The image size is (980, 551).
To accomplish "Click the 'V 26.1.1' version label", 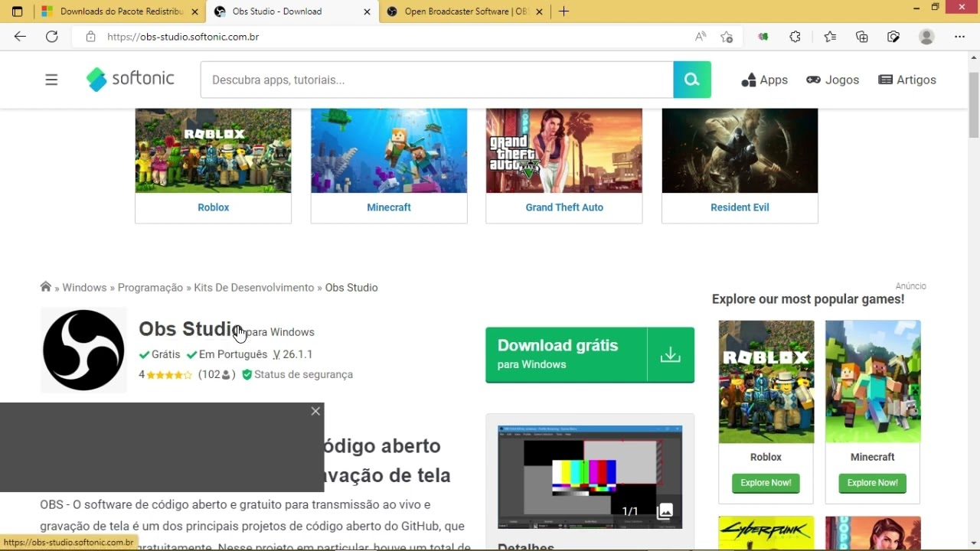I will (x=292, y=354).
